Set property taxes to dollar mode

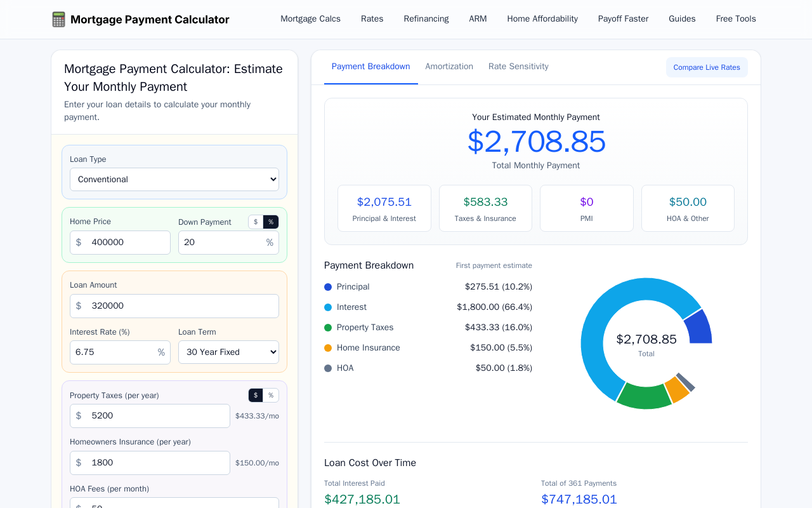256,395
